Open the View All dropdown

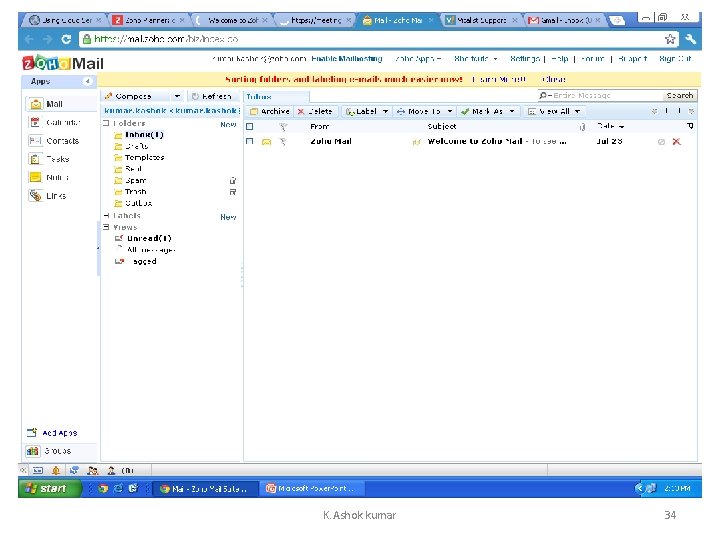(554, 111)
